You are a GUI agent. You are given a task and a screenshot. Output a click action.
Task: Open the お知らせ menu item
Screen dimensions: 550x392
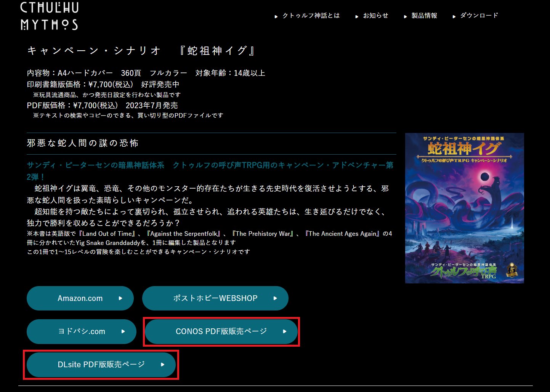coord(375,16)
